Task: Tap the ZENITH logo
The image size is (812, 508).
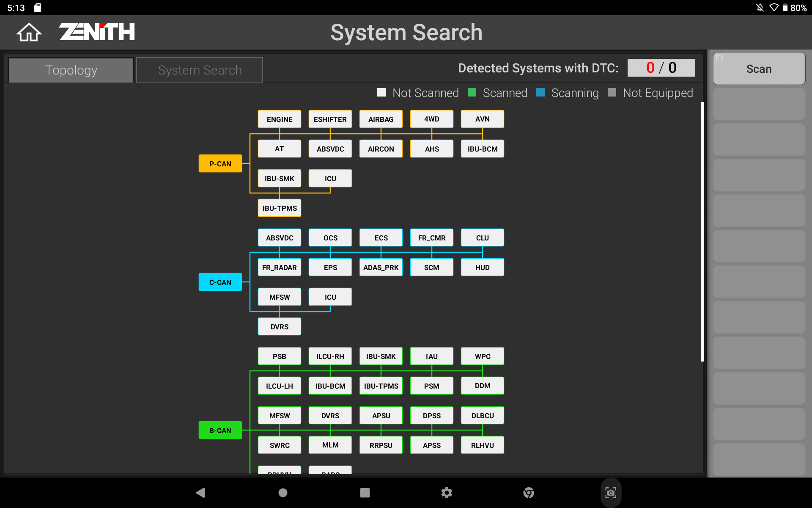Action: pos(97,32)
